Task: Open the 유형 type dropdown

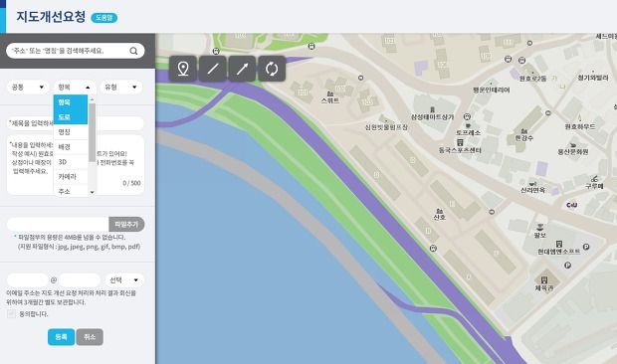Action: pyautogui.click(x=121, y=88)
